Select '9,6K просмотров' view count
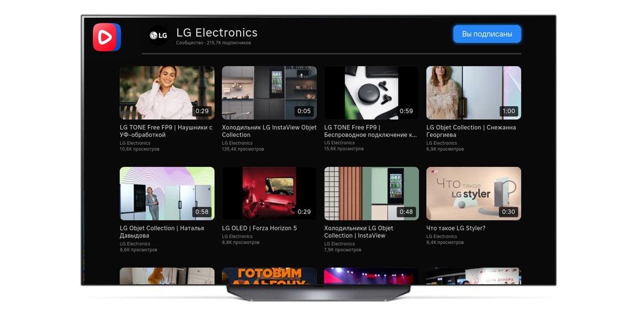Image resolution: width=644 pixels, height=317 pixels. (x=138, y=250)
